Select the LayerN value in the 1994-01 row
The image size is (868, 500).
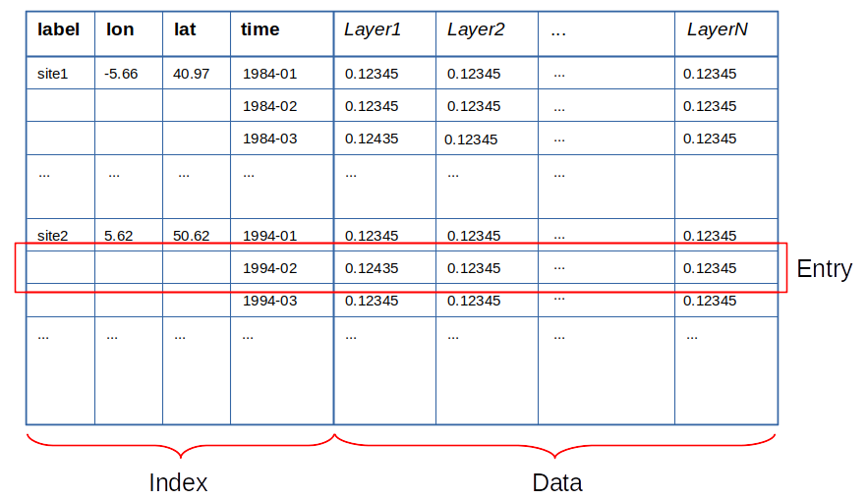pos(710,236)
